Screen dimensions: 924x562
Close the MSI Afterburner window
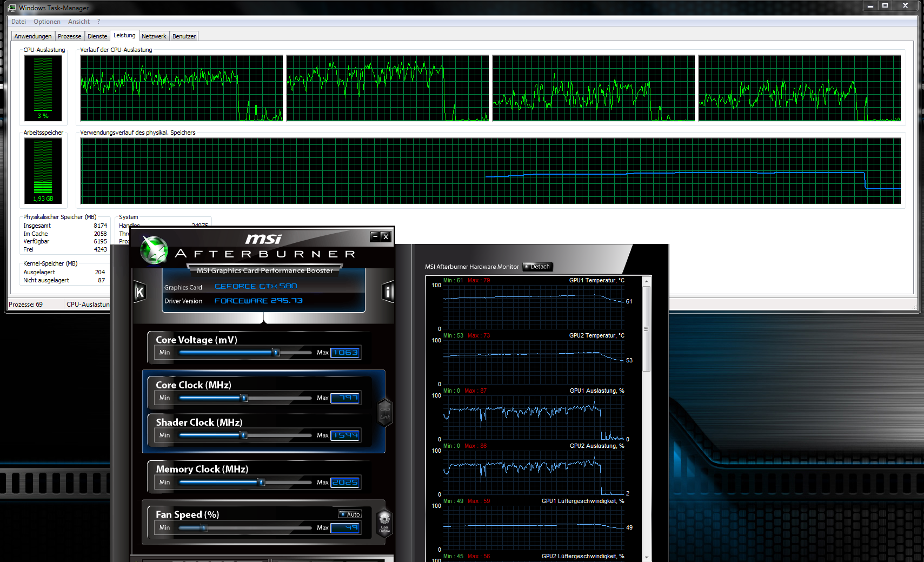pyautogui.click(x=385, y=236)
